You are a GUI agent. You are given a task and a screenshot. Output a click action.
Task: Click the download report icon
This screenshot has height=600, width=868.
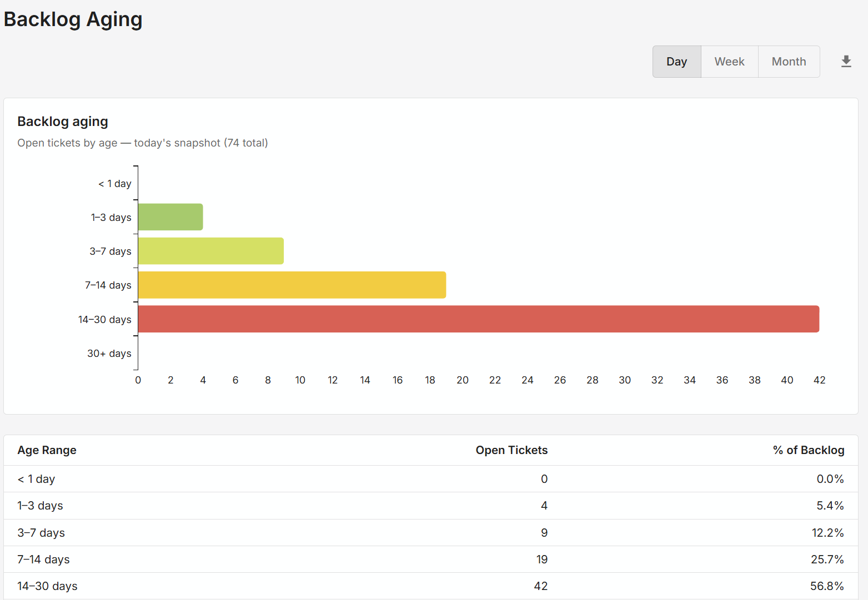[846, 62]
